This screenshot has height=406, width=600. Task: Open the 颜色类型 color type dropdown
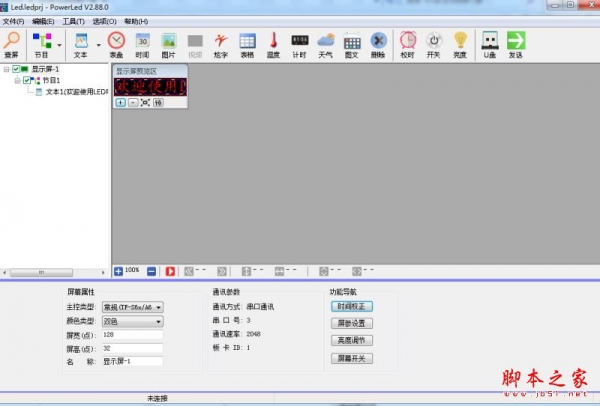[133, 321]
